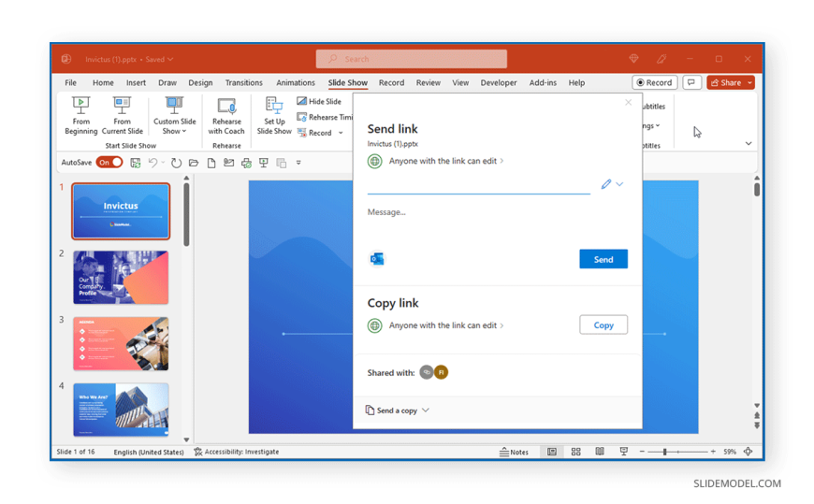Viewport: 814px width, 504px height.
Task: Create new document from quick access toolbar
Action: point(211,163)
